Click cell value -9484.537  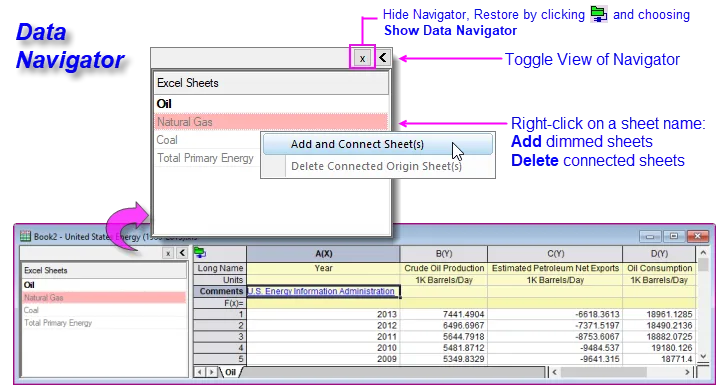point(555,348)
